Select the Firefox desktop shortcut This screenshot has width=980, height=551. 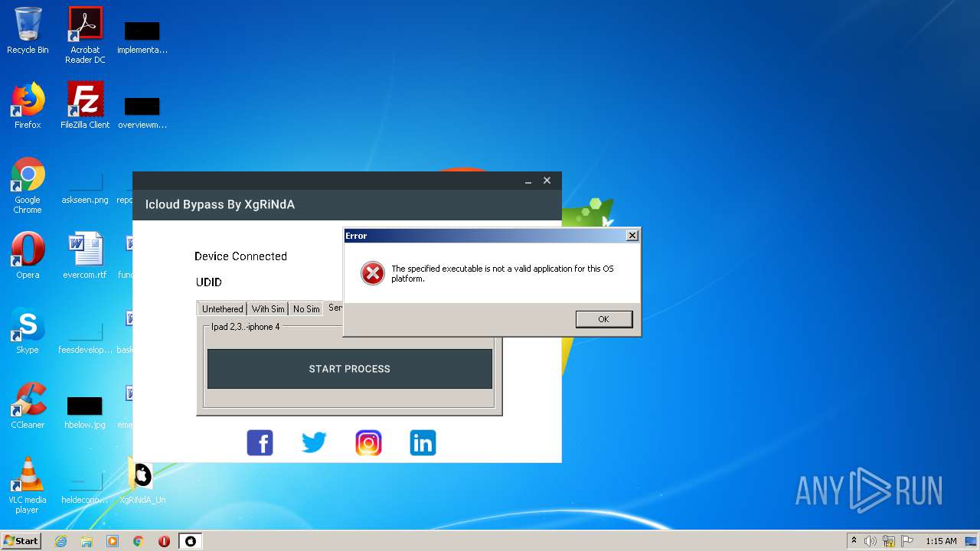tap(28, 106)
